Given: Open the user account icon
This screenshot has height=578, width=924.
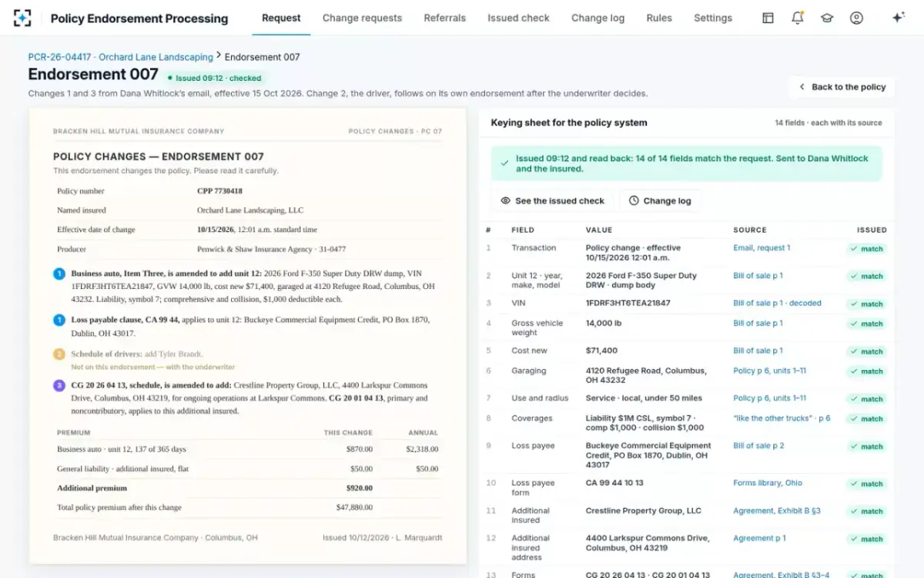Looking at the screenshot, I should coord(856,18).
